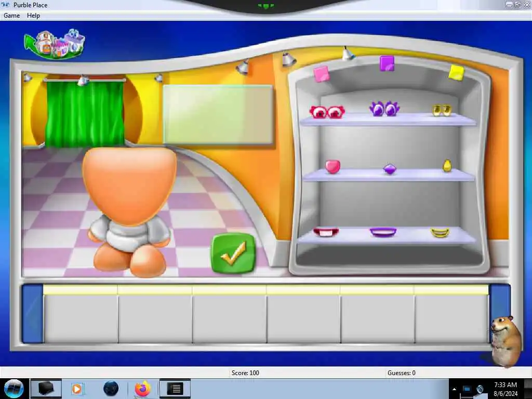
Task: Open Firefox from the taskbar
Action: 142,389
